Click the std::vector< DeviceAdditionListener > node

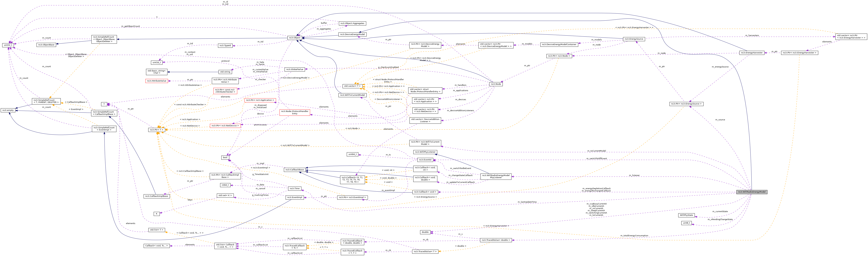[425, 121]
